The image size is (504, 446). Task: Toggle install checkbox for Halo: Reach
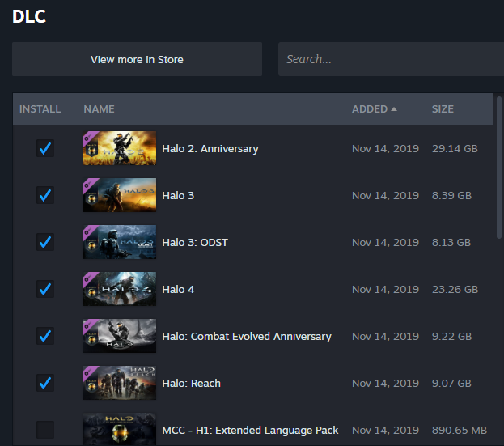pos(45,383)
